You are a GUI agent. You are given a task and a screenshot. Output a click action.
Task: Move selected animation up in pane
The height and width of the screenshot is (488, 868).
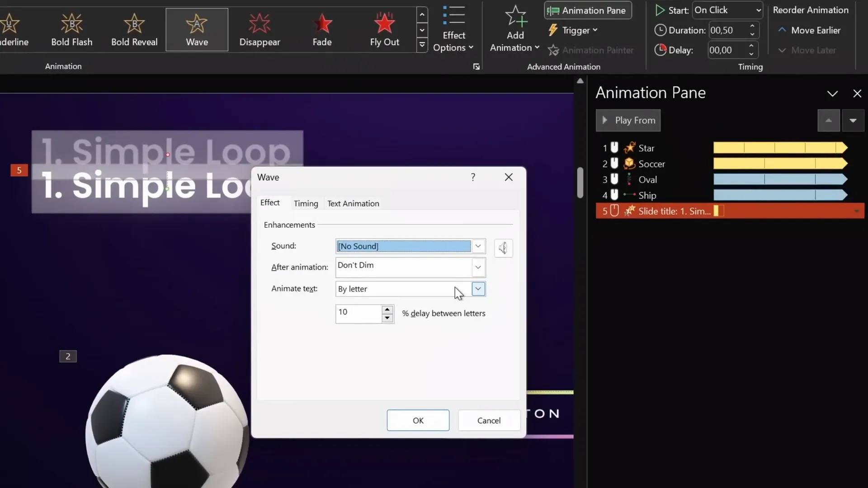(829, 121)
